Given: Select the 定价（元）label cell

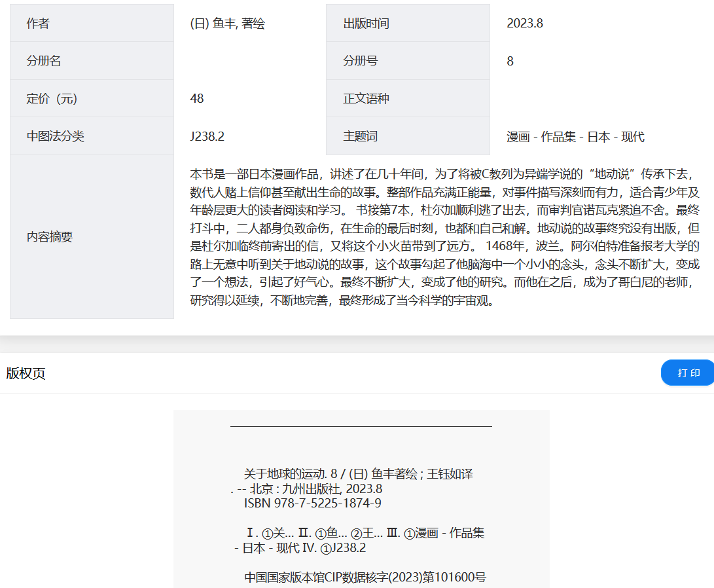Looking at the screenshot, I should (92, 98).
